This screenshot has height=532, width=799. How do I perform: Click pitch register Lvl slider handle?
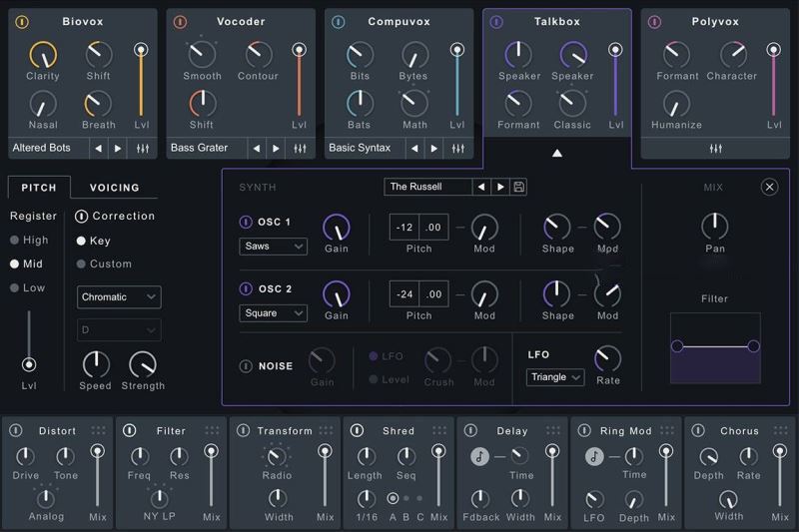[x=29, y=364]
